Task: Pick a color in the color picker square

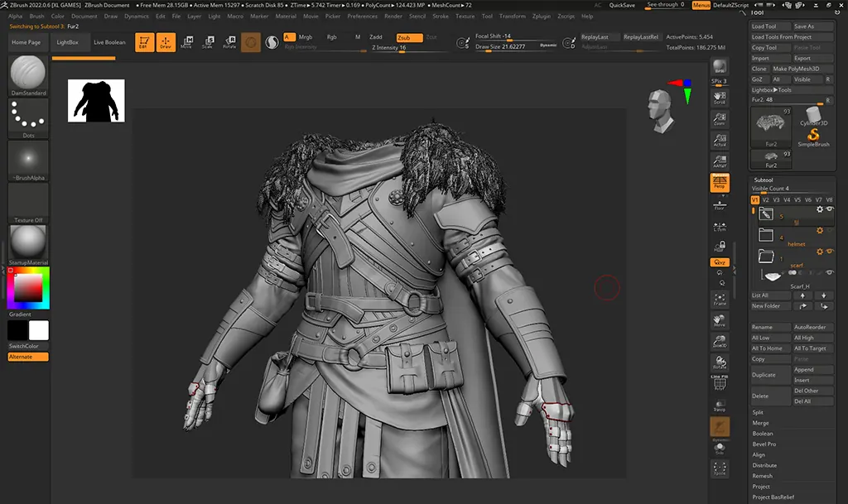Action: (x=28, y=288)
